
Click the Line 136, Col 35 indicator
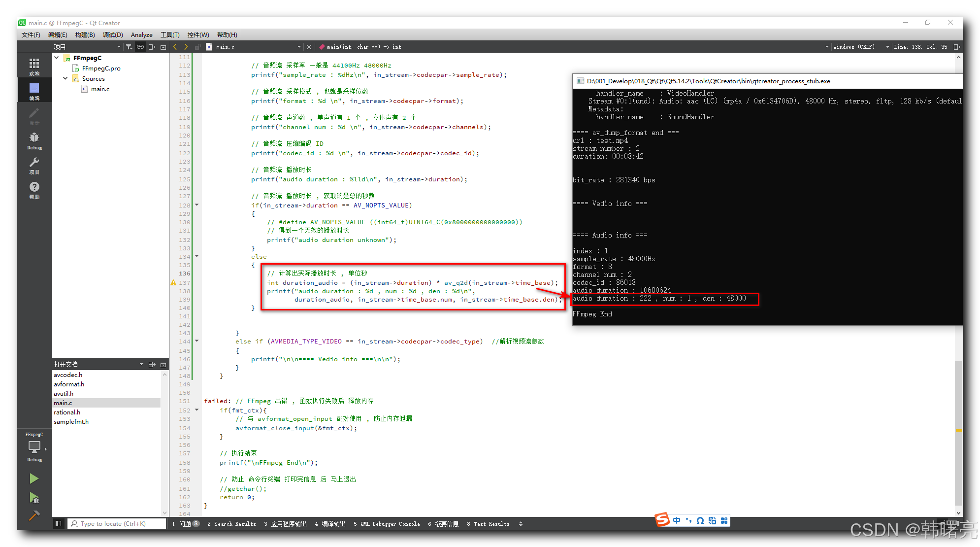[920, 47]
